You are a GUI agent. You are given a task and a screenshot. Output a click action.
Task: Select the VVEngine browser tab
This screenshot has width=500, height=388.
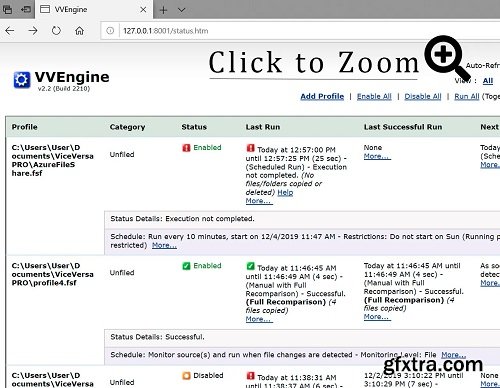(x=94, y=9)
